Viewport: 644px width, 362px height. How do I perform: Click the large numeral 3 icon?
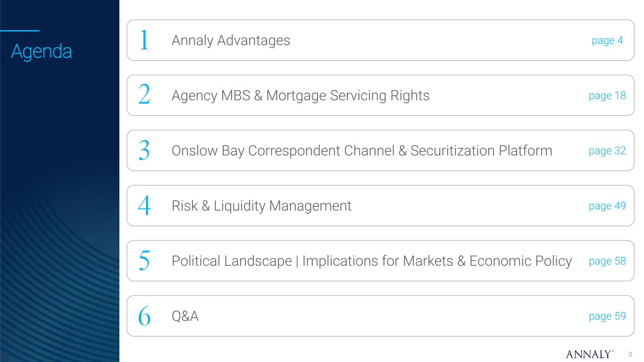click(x=144, y=151)
